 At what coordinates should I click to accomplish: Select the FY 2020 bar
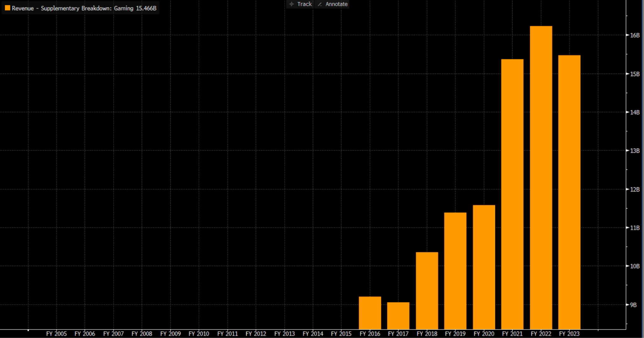coord(484,267)
